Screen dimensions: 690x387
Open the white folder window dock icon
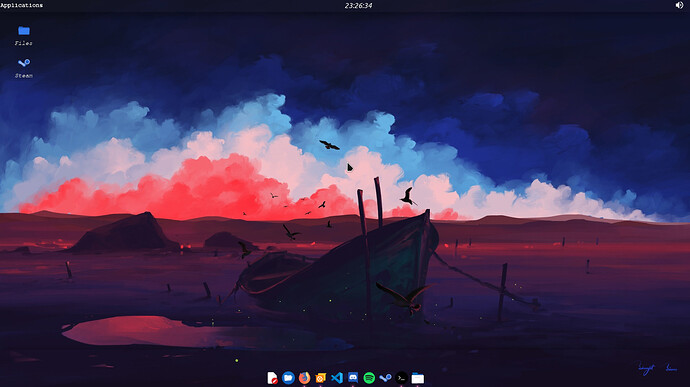pyautogui.click(x=418, y=378)
